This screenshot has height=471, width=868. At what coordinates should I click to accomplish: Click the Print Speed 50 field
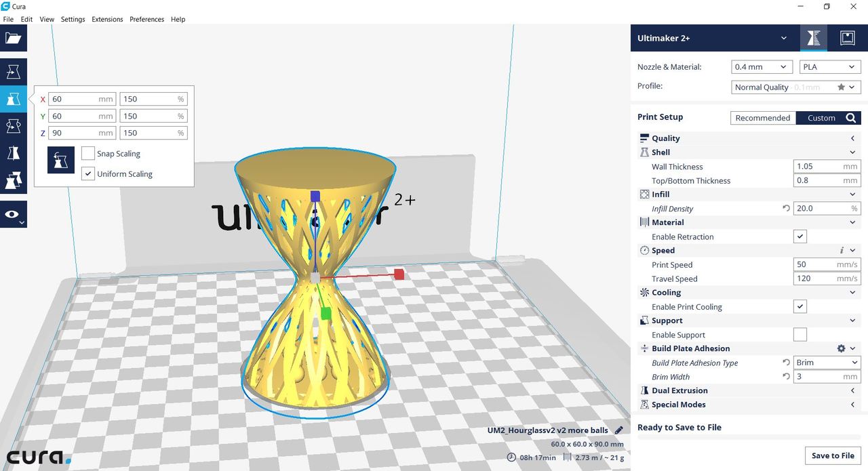[827, 264]
